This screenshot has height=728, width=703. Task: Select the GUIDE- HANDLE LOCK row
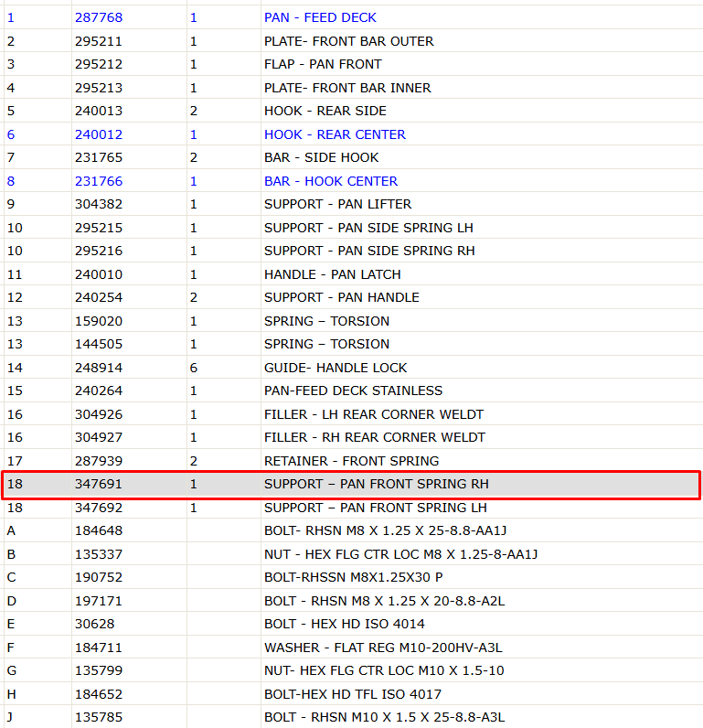pyautogui.click(x=351, y=368)
